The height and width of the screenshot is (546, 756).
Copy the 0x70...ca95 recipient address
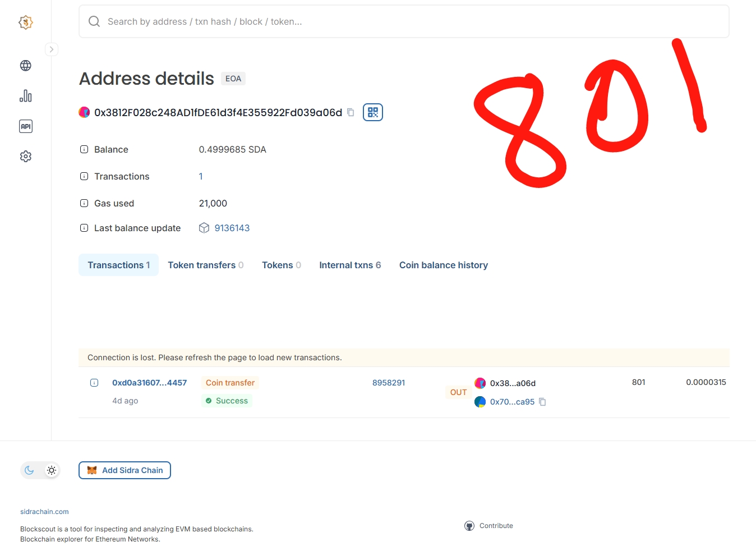(x=542, y=402)
